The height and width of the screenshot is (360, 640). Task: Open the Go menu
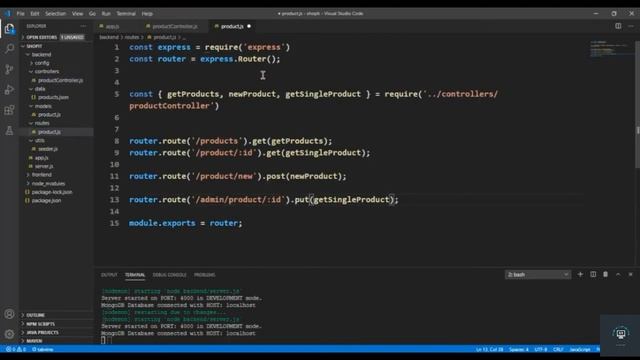coord(92,13)
